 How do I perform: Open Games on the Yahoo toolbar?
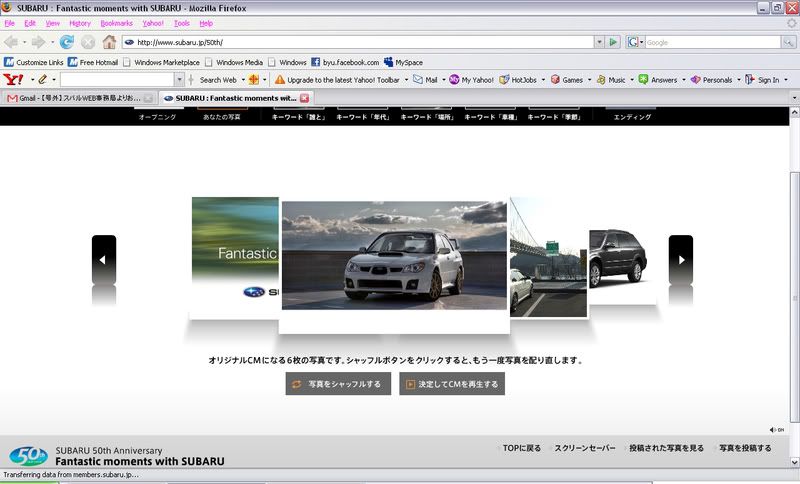[x=567, y=80]
